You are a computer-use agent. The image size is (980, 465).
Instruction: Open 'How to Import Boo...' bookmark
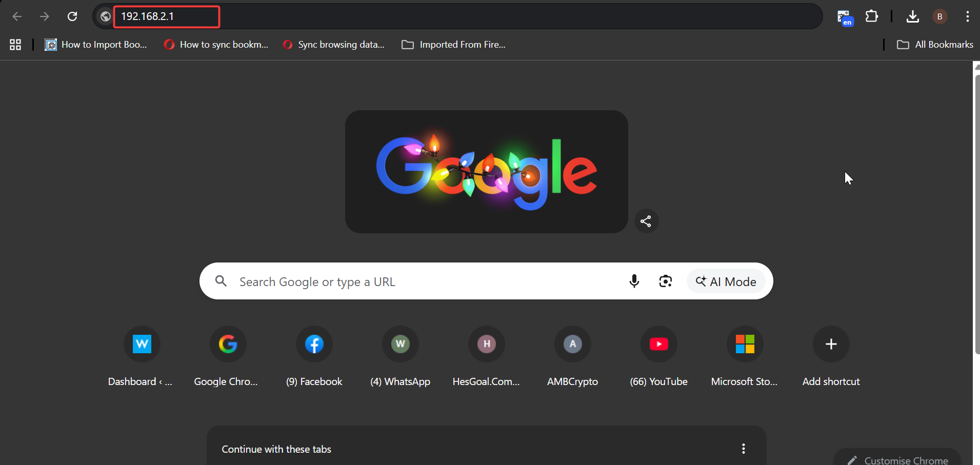tap(96, 45)
